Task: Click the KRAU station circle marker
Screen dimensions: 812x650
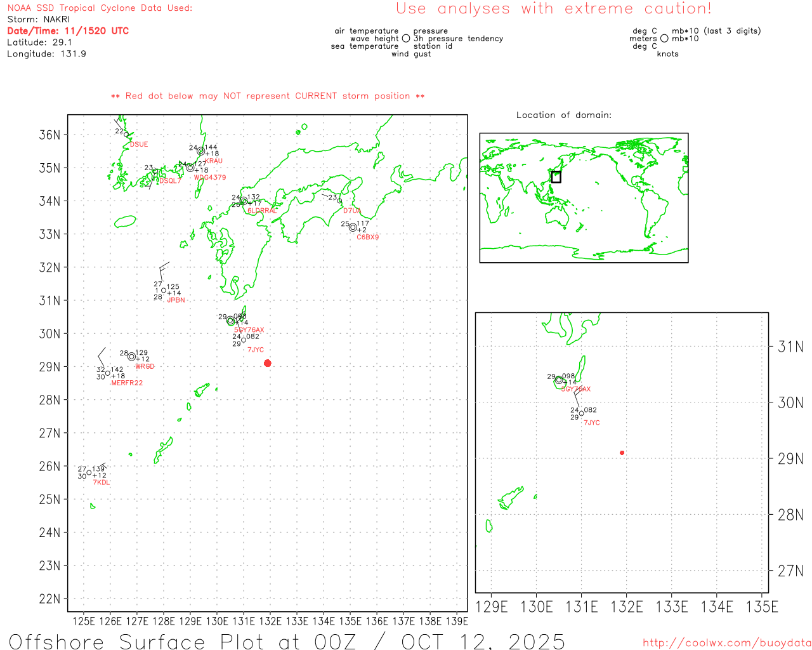Action: tap(201, 151)
